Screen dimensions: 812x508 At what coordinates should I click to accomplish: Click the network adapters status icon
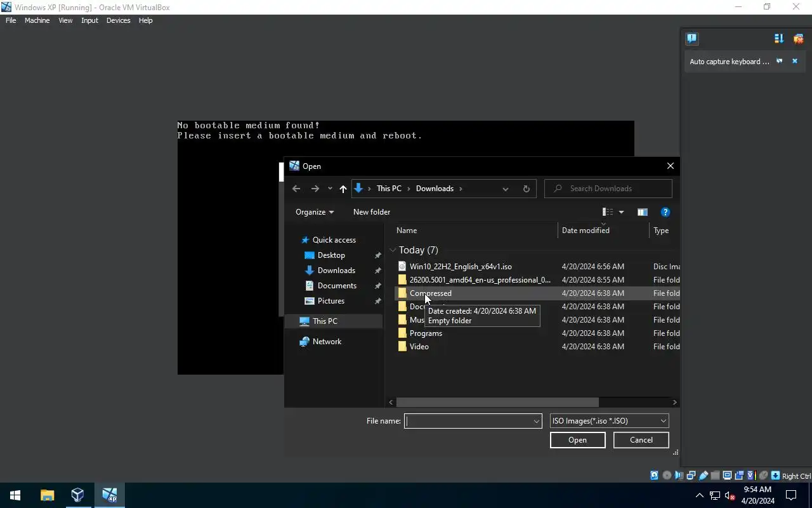point(691,476)
